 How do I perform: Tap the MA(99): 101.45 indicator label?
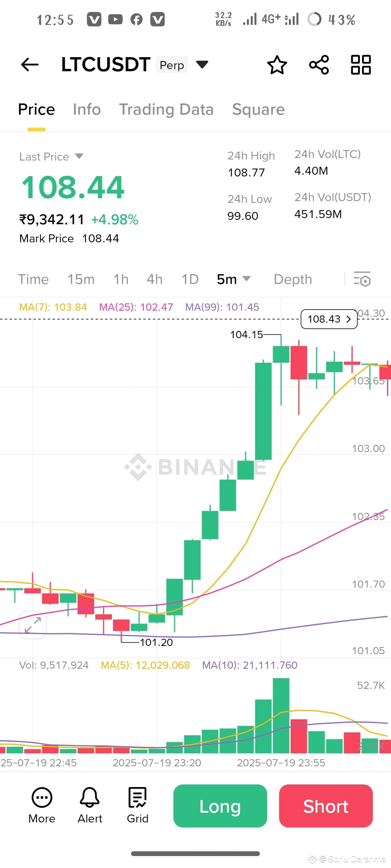point(222,307)
